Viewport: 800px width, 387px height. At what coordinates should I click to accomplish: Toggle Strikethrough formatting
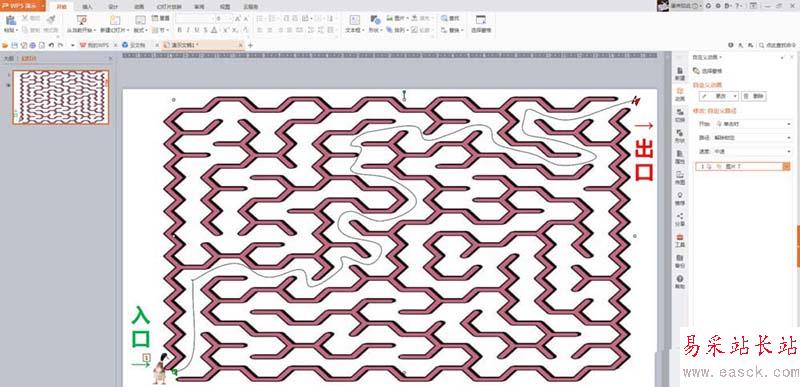tap(205, 30)
